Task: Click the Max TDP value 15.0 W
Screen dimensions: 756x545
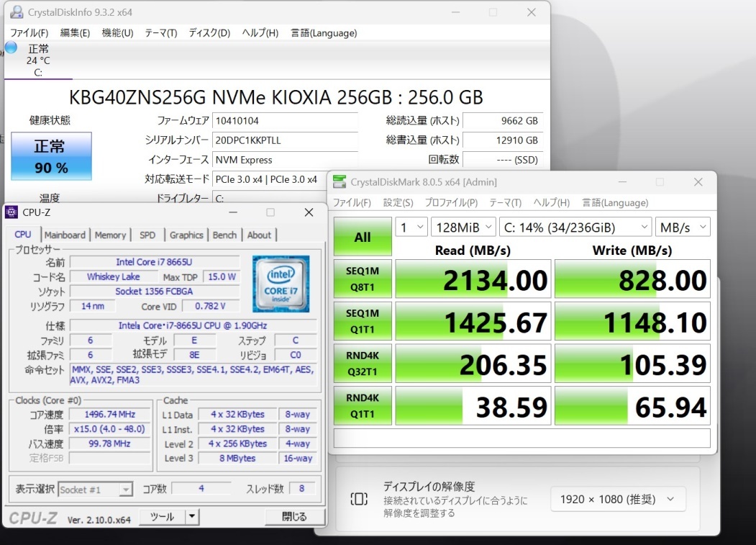Action: pyautogui.click(x=222, y=276)
